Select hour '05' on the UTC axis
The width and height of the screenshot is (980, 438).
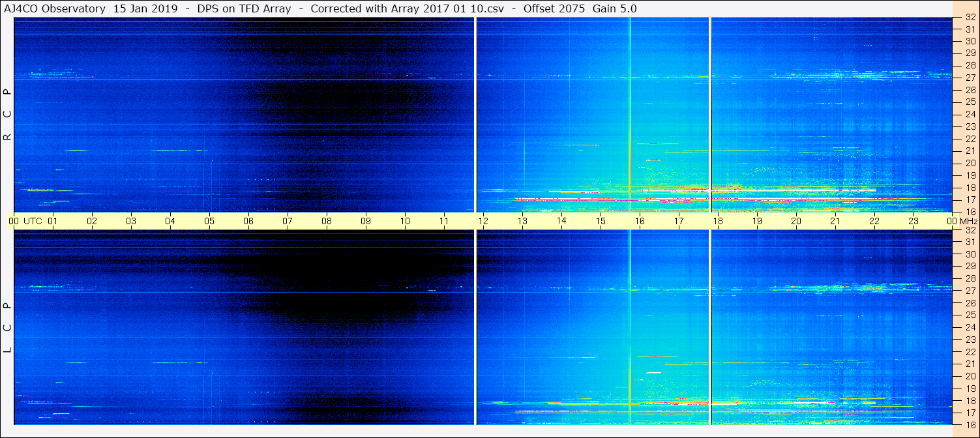tap(209, 221)
